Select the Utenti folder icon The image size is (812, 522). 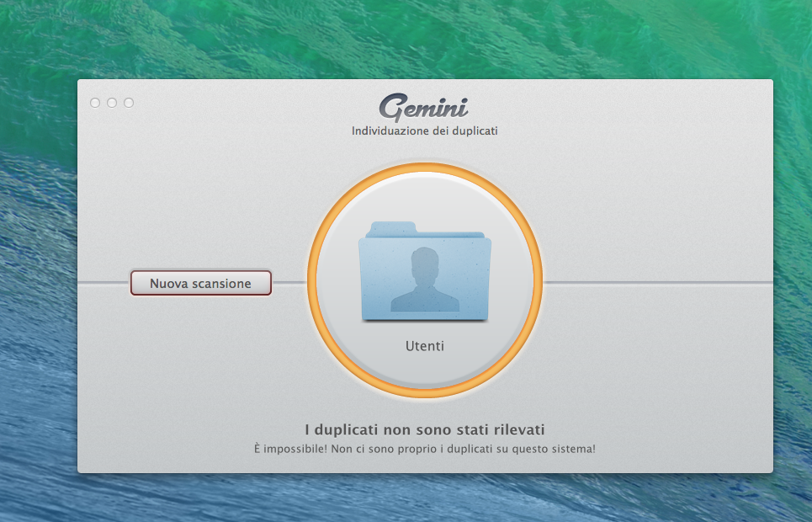tap(425, 271)
